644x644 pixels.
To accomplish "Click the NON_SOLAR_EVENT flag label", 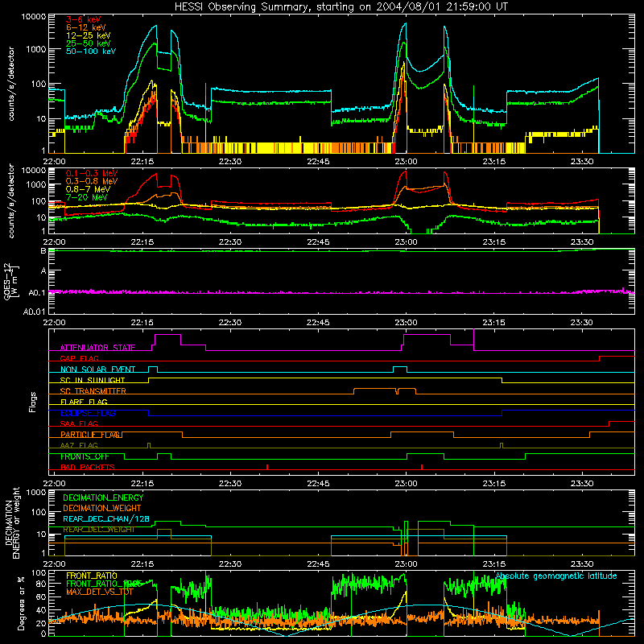I will [97, 369].
